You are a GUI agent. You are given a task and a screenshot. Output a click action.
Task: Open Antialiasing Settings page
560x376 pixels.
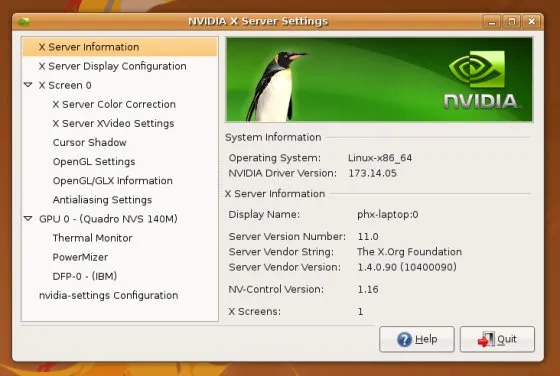(x=102, y=200)
